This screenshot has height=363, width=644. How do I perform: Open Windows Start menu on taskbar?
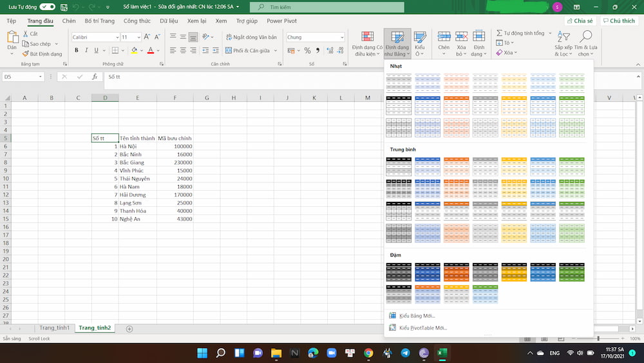point(202,353)
